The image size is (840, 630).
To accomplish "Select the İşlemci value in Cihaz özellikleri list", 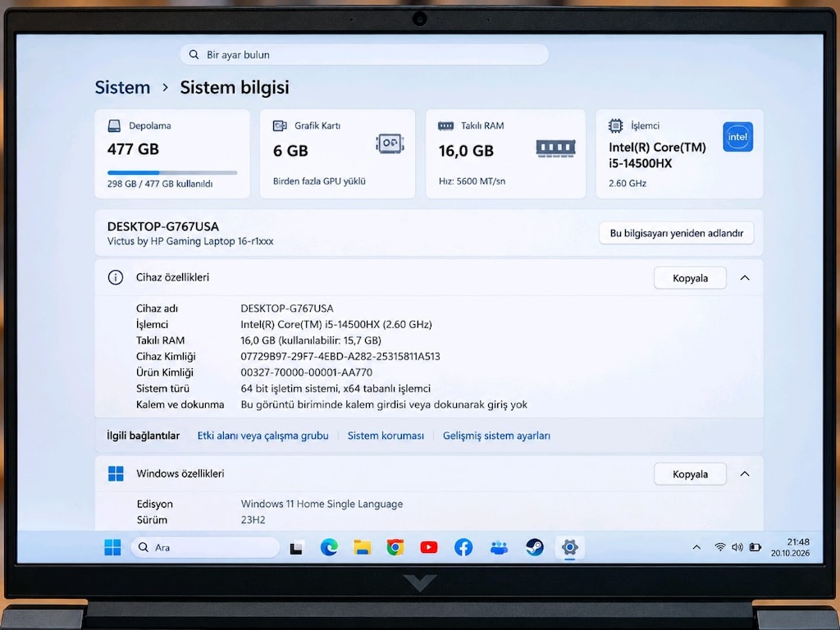I will click(336, 324).
